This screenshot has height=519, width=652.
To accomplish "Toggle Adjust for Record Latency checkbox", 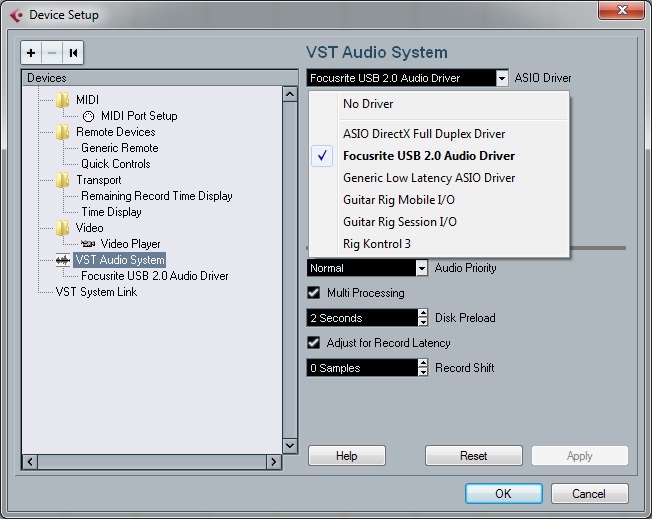I will (314, 343).
